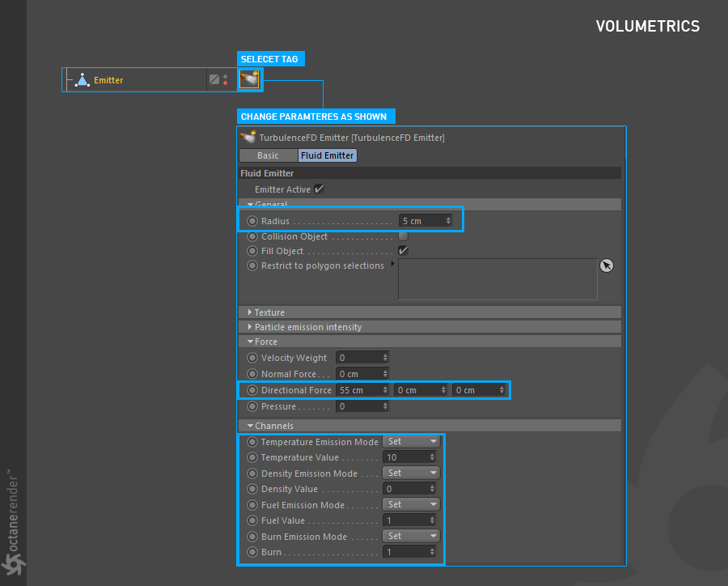Click Restrict to polygon selections animation circle

click(252, 265)
